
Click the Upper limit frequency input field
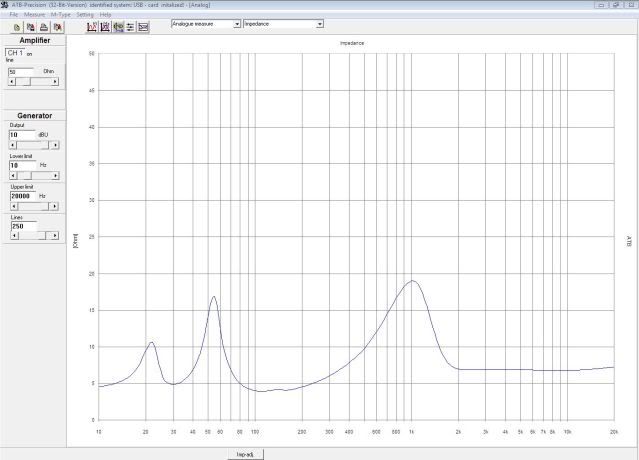coord(23,196)
